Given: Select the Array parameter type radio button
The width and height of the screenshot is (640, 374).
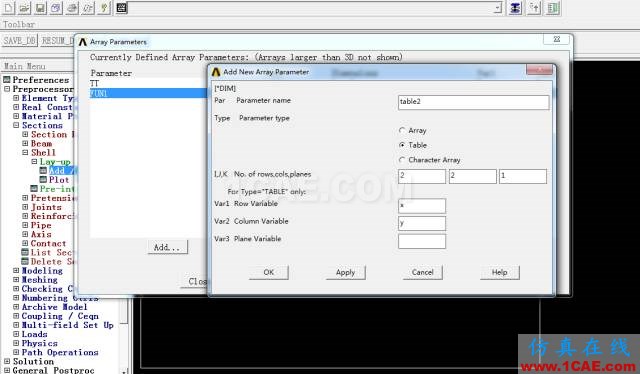Looking at the screenshot, I should coord(402,130).
